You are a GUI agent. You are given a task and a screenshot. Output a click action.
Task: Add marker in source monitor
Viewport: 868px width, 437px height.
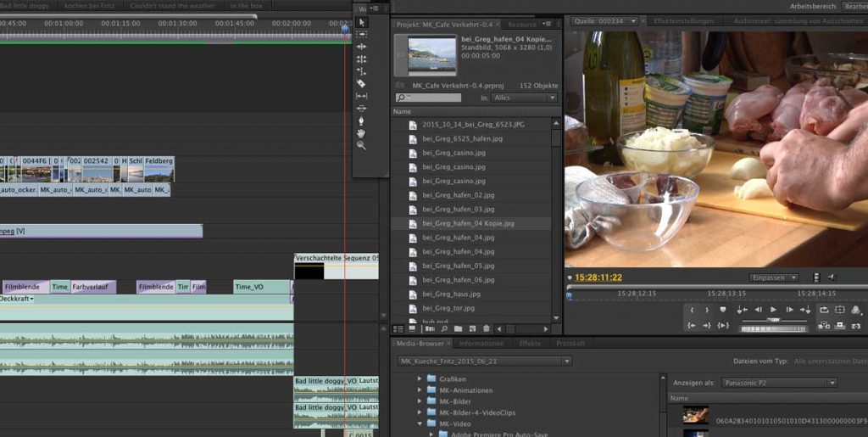722,310
